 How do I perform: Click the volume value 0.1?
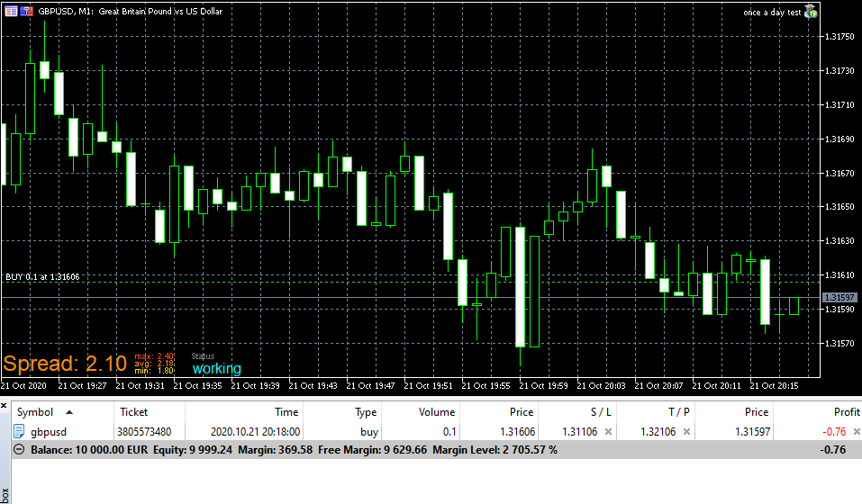449,432
